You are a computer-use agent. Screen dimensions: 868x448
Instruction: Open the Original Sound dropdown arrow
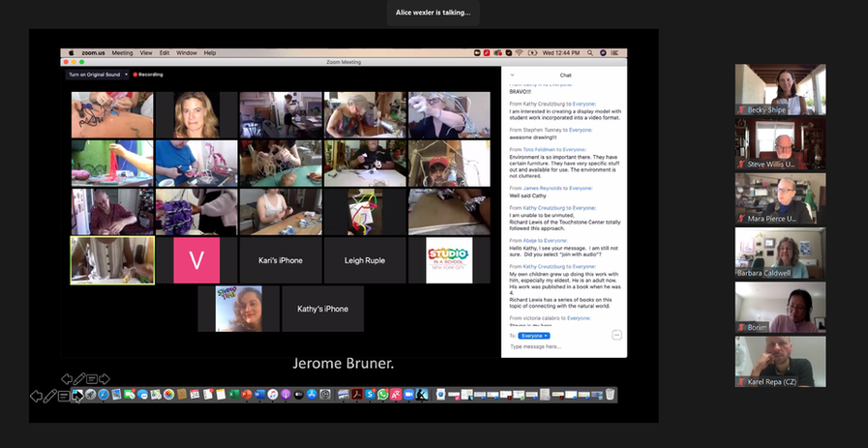[x=126, y=75]
